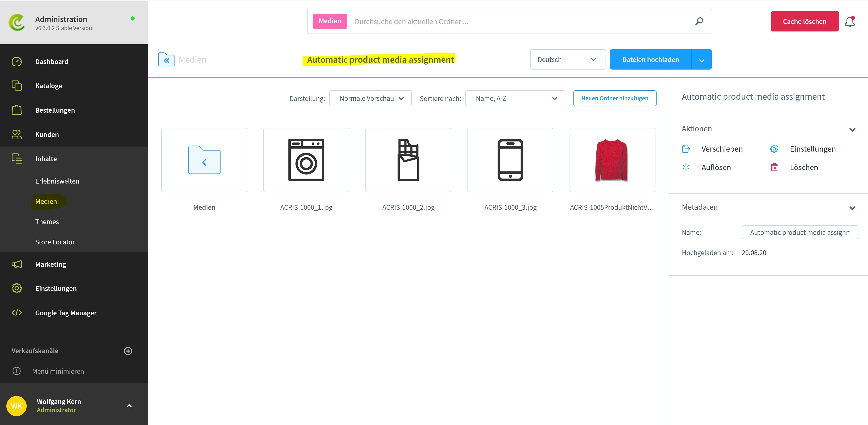Open the Kunden menu item
This screenshot has height=425, width=868.
pyautogui.click(x=47, y=135)
